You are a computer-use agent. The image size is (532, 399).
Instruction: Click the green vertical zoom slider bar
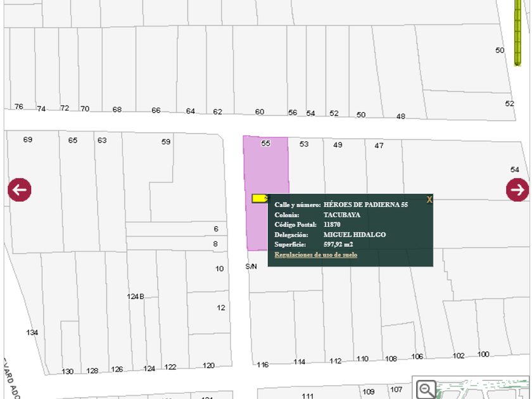click(517, 32)
